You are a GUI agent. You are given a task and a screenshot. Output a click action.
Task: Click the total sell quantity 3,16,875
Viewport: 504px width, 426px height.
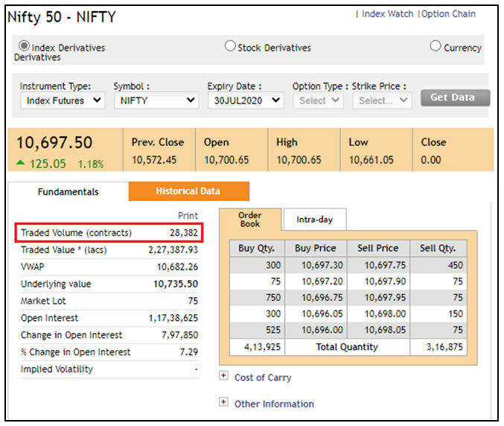point(444,347)
